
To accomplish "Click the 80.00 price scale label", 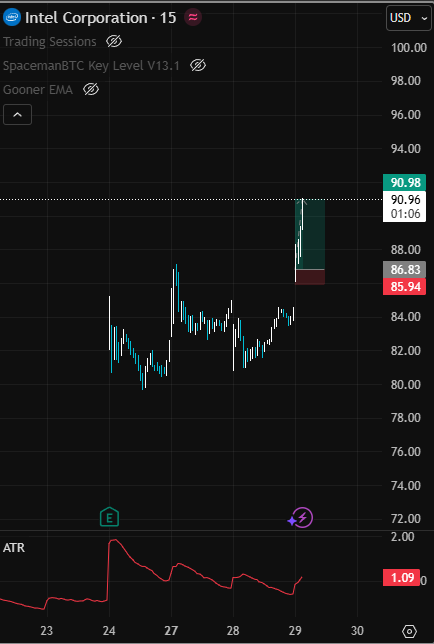I will pyautogui.click(x=406, y=384).
